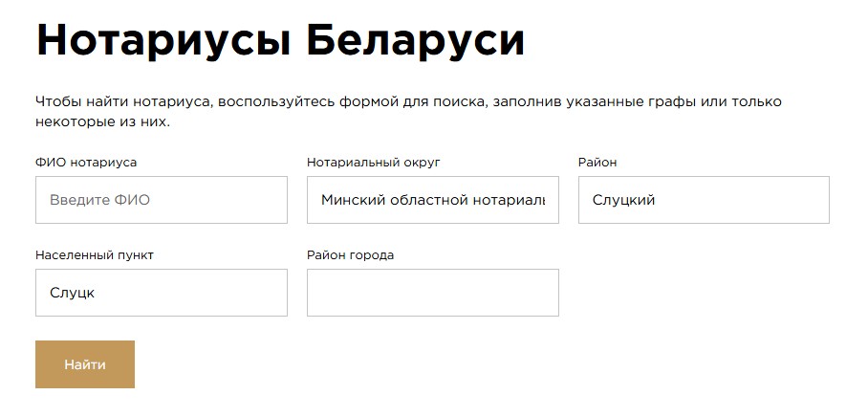Click the 'Район' label above Слуцкий
This screenshot has height=417, width=868.
(x=597, y=163)
